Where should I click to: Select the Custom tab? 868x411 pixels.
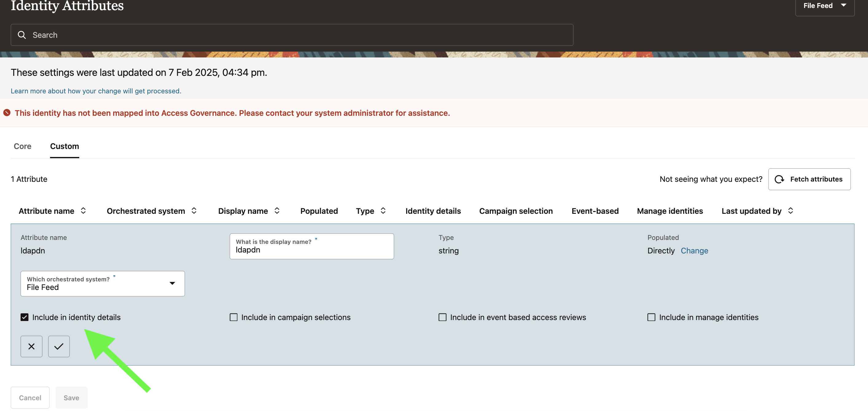(x=65, y=146)
